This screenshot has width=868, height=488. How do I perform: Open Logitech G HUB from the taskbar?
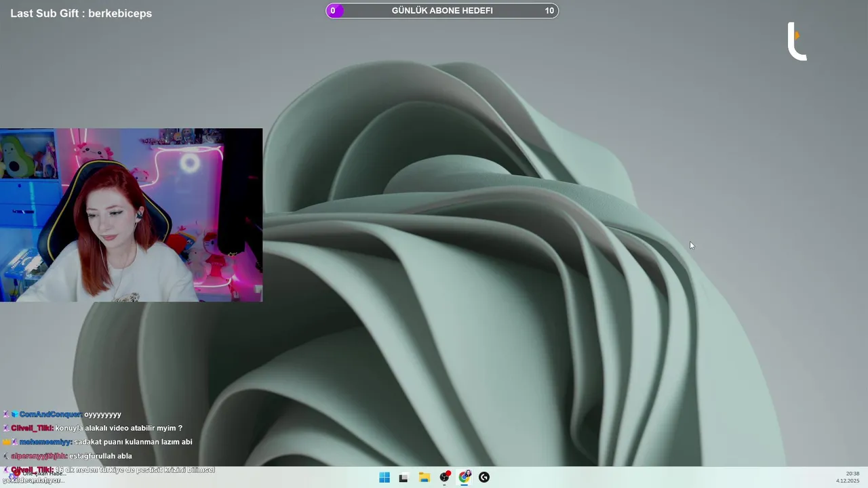tap(484, 477)
